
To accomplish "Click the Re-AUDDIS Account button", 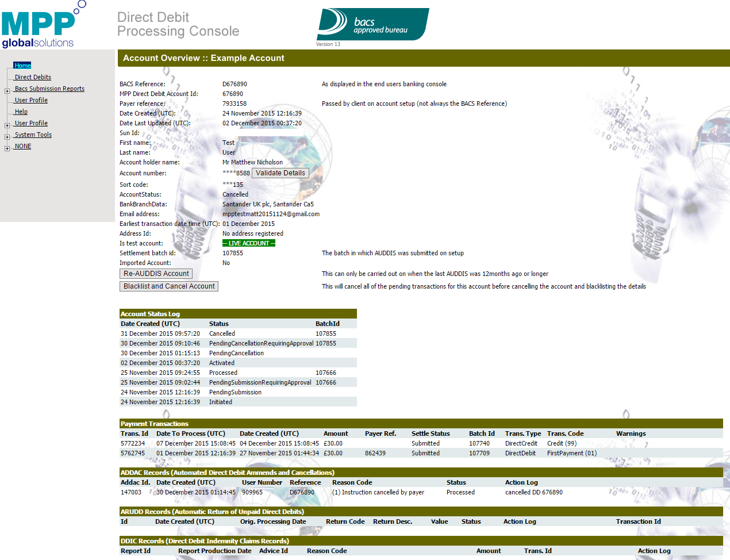I will click(x=156, y=274).
